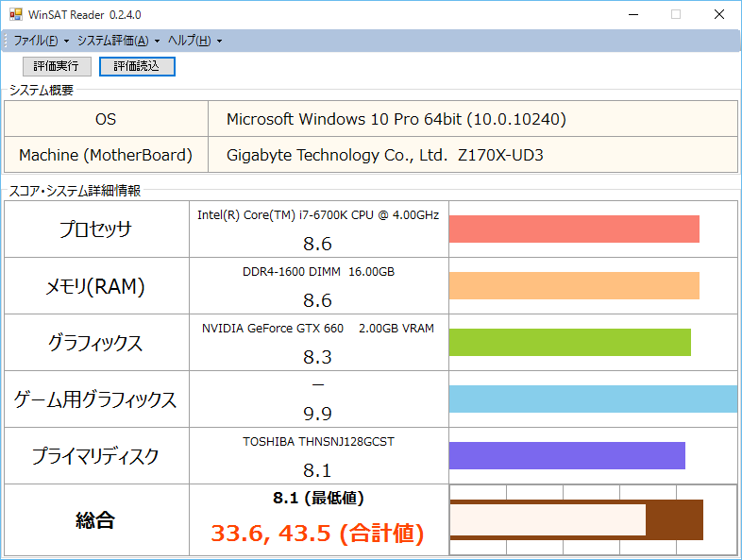Viewport: 742px width, 560px height.
Task: Select the Gigabyte Z170X-UD3 text
Action: click(x=385, y=155)
